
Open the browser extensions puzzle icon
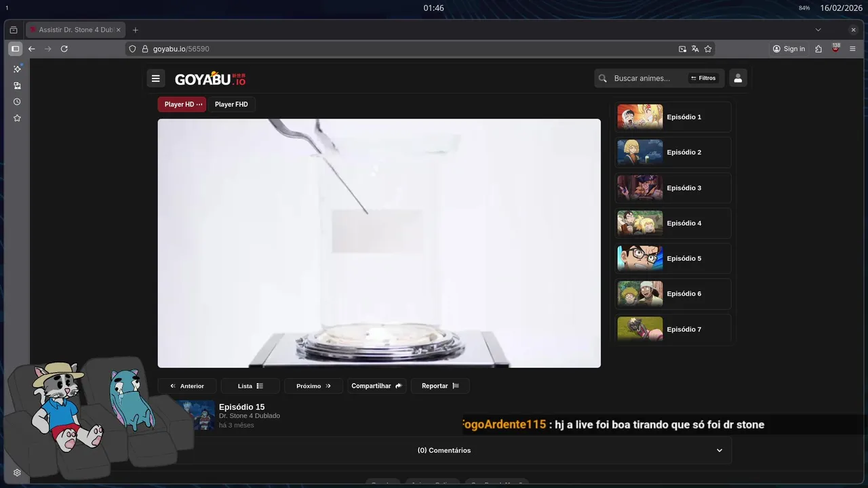(x=818, y=49)
